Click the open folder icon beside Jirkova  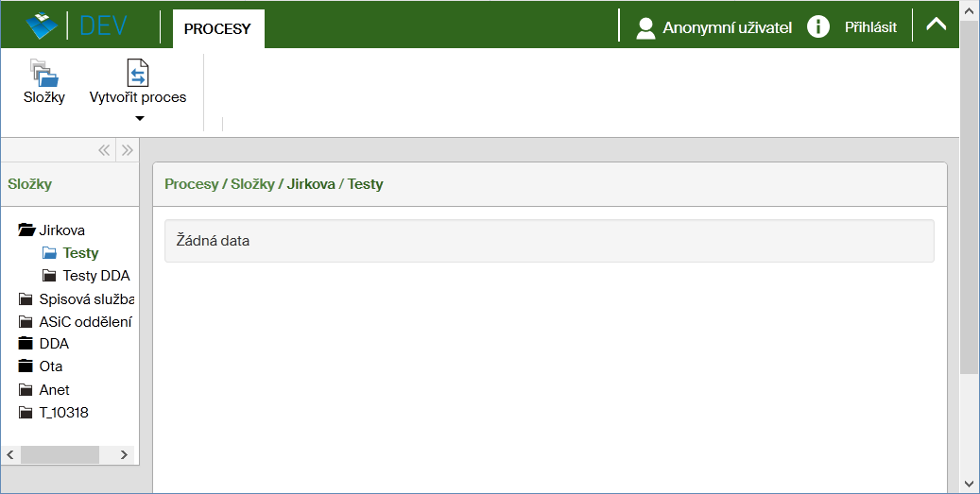26,230
